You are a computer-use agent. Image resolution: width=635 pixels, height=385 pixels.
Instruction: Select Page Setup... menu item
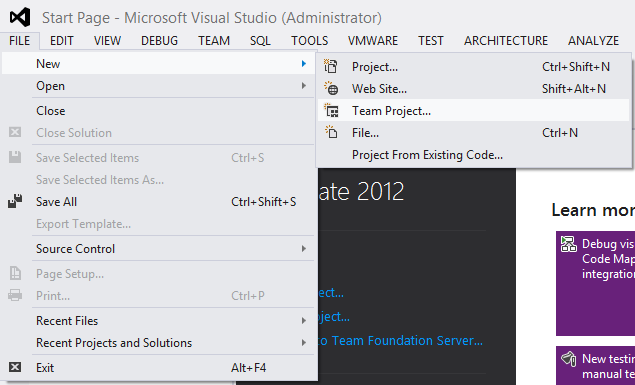[158, 274]
